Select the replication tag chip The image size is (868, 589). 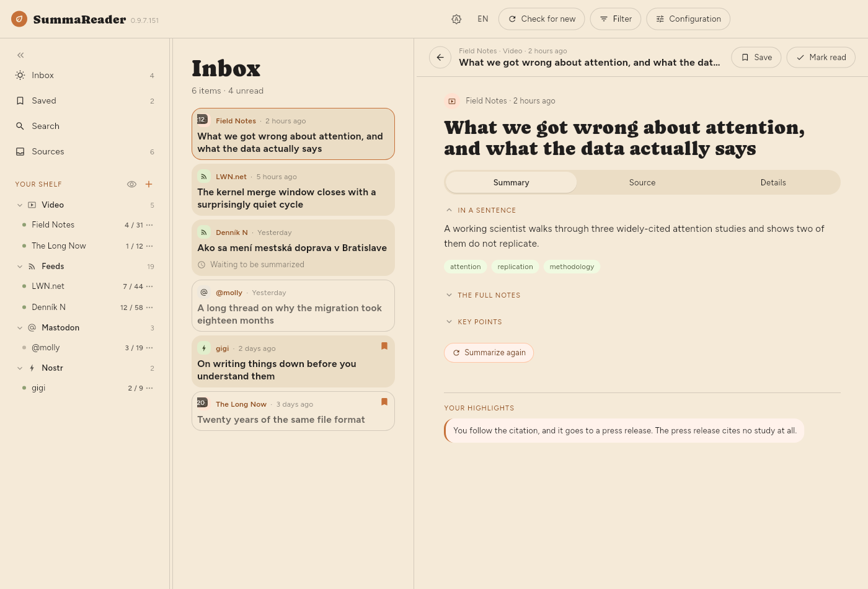click(515, 267)
